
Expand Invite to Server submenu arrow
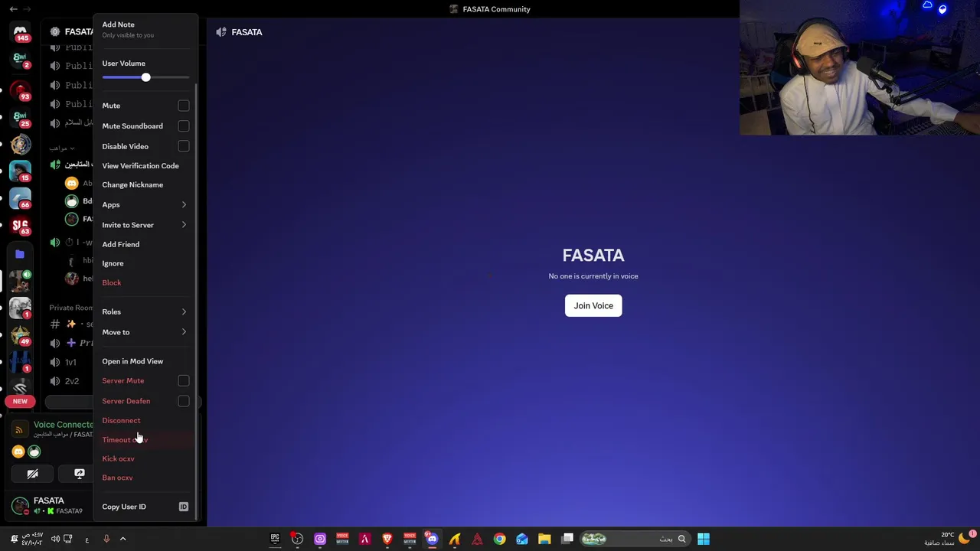(184, 225)
